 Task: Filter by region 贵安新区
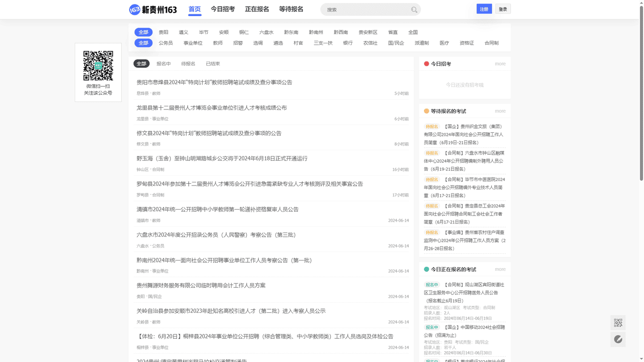point(368,32)
